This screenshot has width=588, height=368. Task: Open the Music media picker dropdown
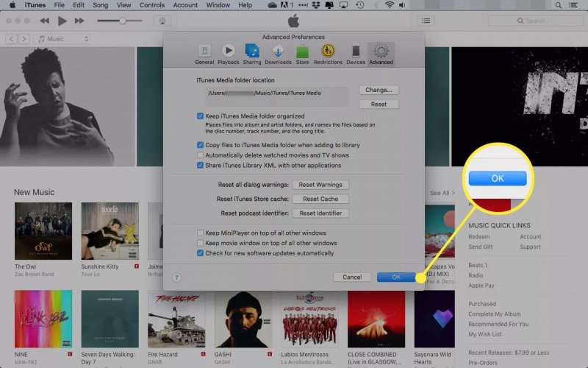tap(62, 39)
